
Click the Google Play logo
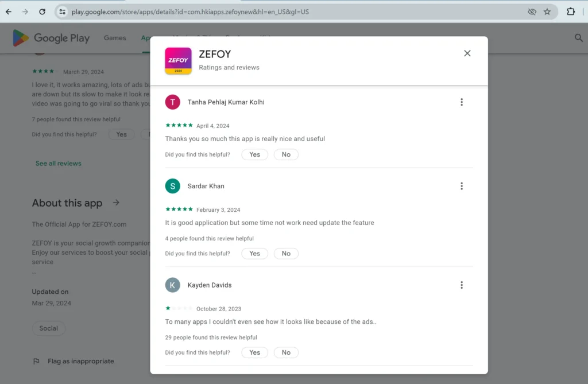coord(51,38)
